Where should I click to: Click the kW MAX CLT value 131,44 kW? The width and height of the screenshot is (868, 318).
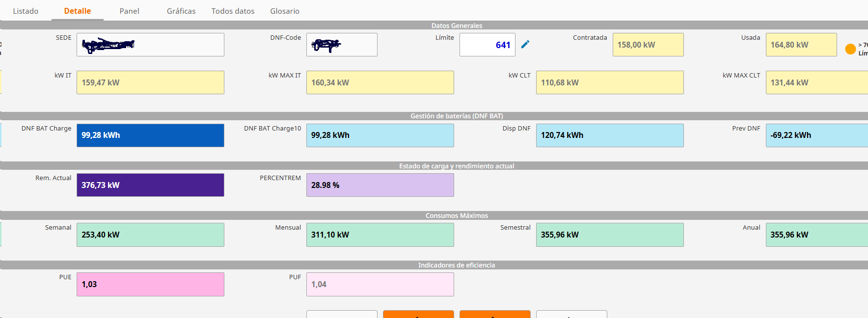coord(817,82)
